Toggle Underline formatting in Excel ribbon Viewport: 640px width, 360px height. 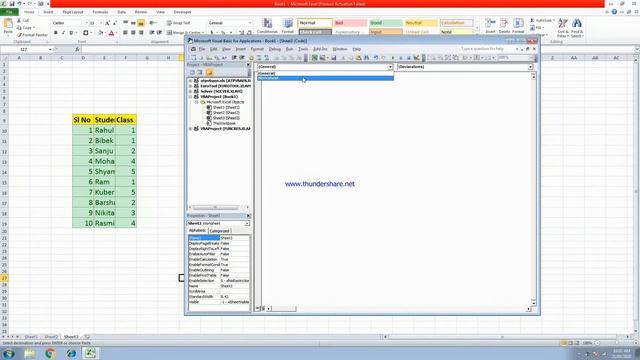click(71, 33)
